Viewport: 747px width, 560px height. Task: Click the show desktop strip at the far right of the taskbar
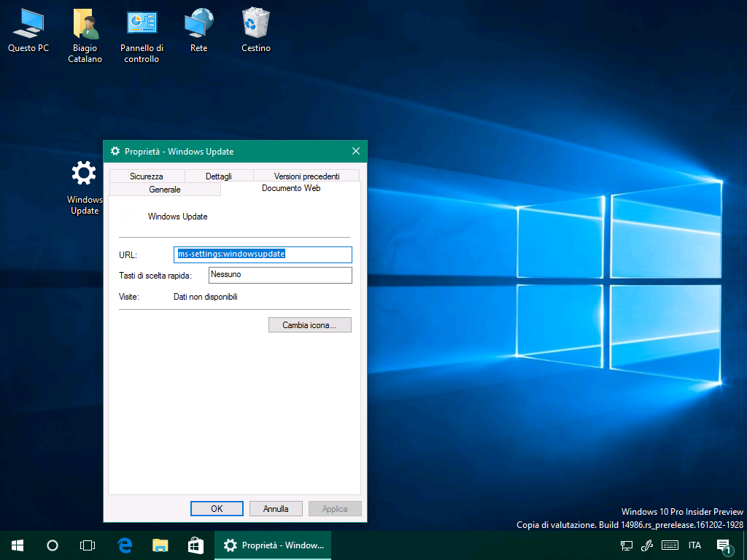pos(745,545)
